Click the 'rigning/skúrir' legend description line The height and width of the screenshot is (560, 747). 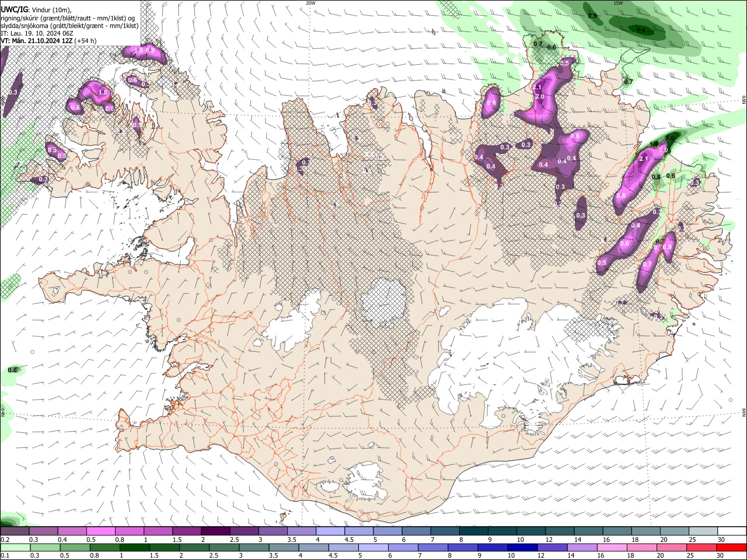click(x=68, y=18)
